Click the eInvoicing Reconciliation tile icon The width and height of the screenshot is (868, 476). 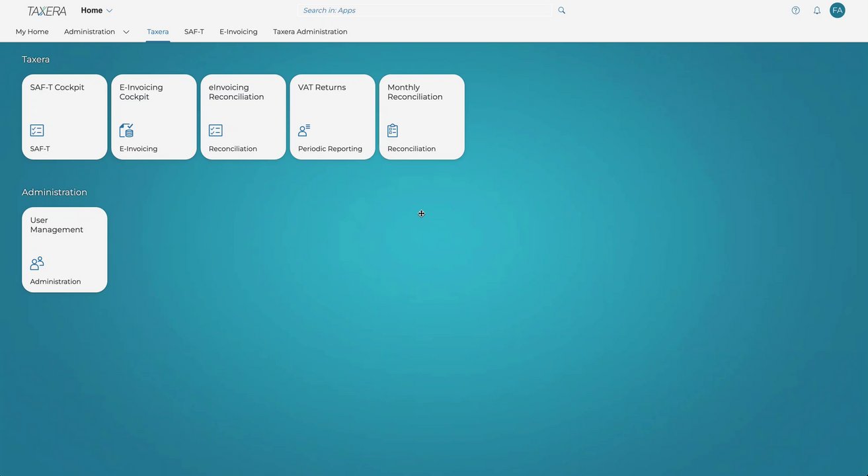tap(216, 130)
